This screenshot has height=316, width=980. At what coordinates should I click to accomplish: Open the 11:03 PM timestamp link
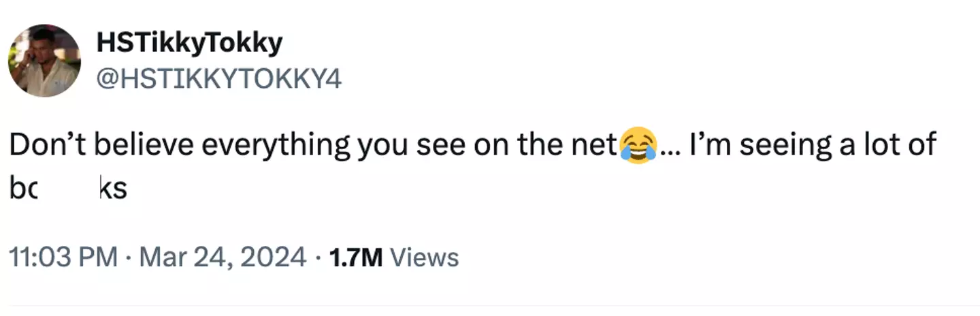coord(62,257)
